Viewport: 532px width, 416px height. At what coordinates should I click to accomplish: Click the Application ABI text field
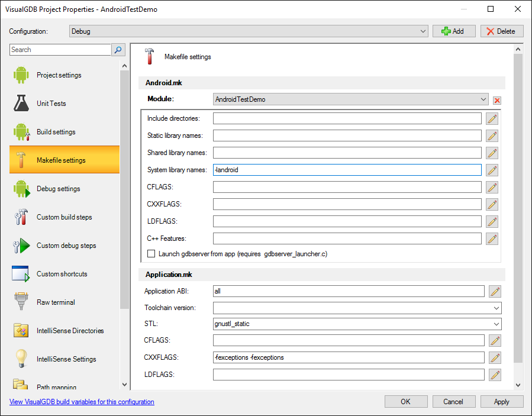click(349, 291)
